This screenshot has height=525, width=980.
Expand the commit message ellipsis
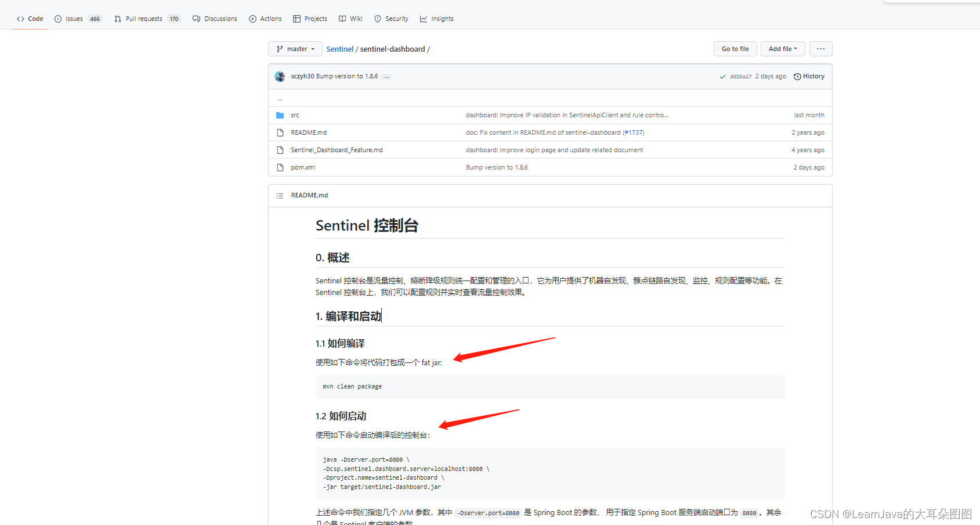coord(387,77)
